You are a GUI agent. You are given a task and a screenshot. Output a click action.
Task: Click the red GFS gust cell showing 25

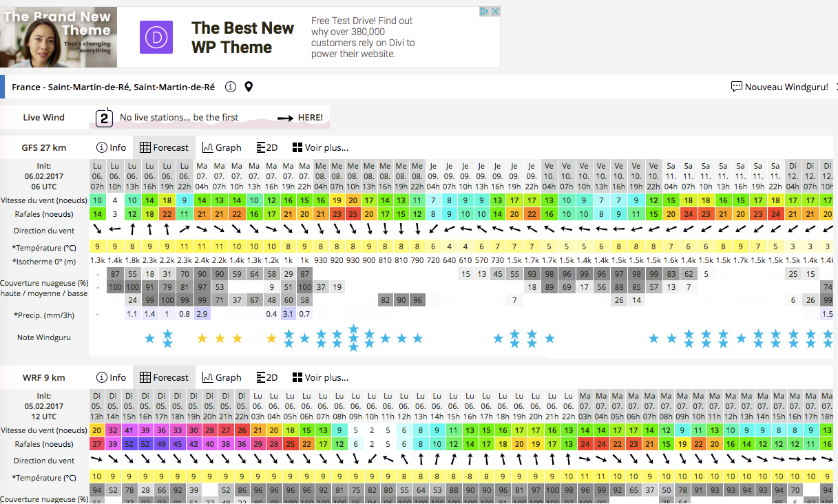pyautogui.click(x=353, y=214)
